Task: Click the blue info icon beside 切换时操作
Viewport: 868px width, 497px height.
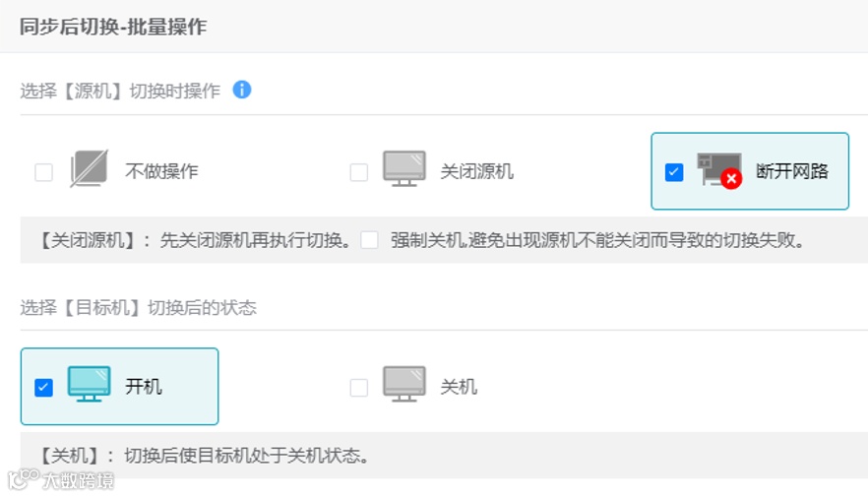Action: pos(242,90)
